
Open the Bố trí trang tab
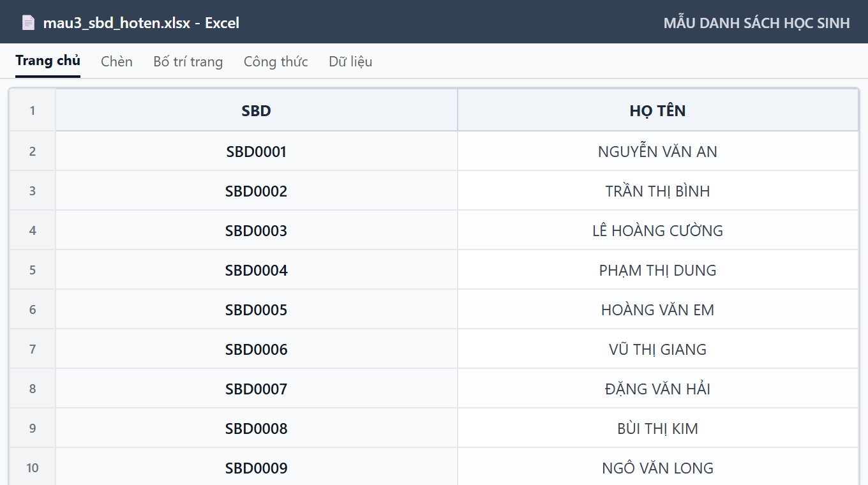tap(188, 61)
